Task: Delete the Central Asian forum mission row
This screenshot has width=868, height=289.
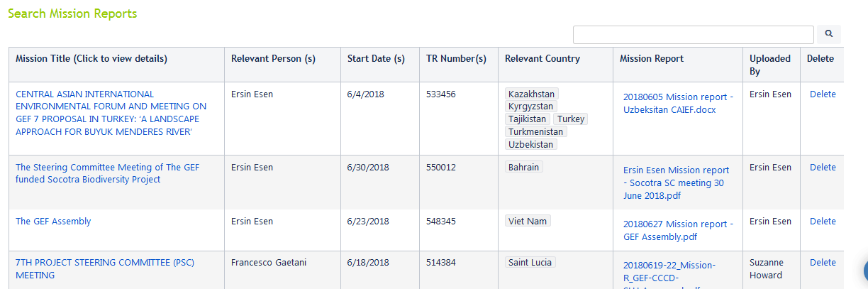Action: tap(823, 94)
